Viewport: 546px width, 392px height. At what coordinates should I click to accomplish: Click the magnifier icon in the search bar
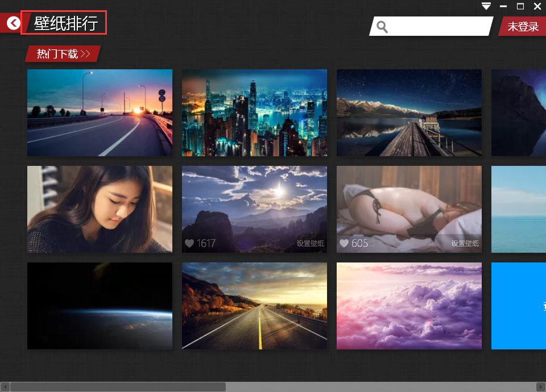pyautogui.click(x=381, y=26)
